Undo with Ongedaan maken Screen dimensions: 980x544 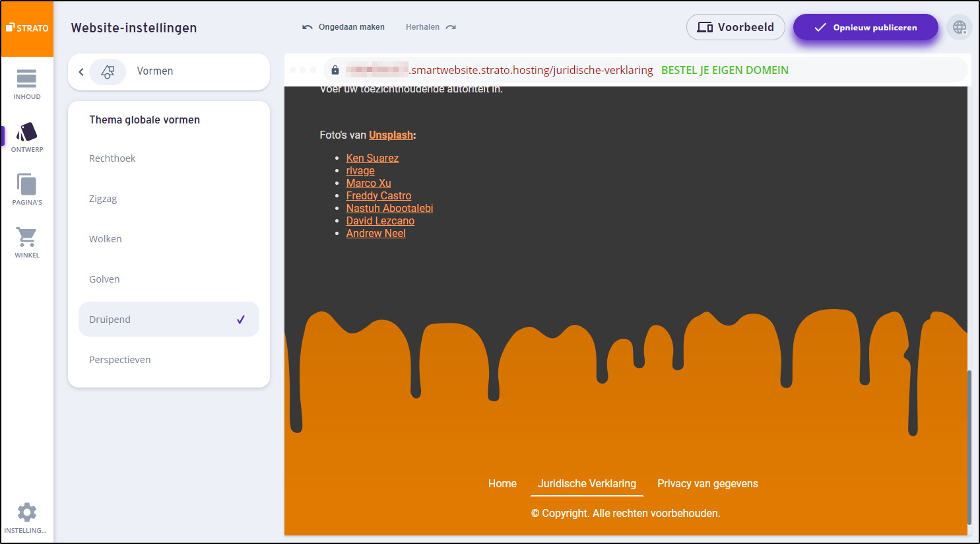point(344,27)
